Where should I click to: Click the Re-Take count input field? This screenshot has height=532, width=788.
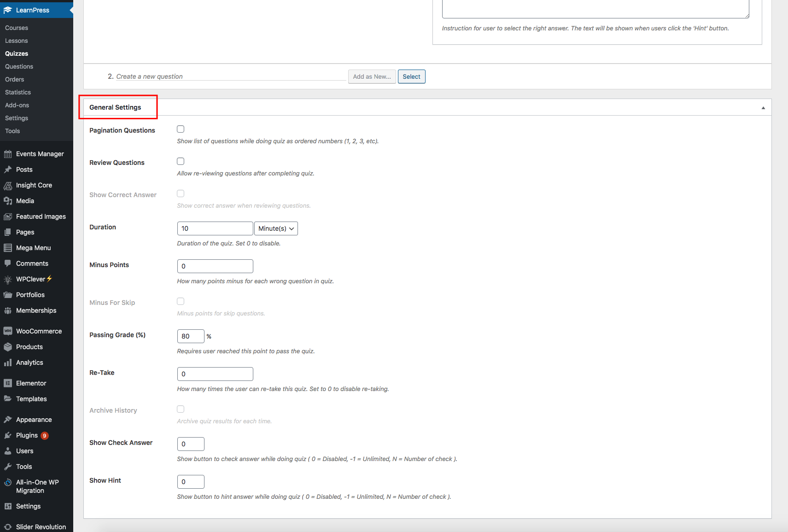(x=215, y=374)
